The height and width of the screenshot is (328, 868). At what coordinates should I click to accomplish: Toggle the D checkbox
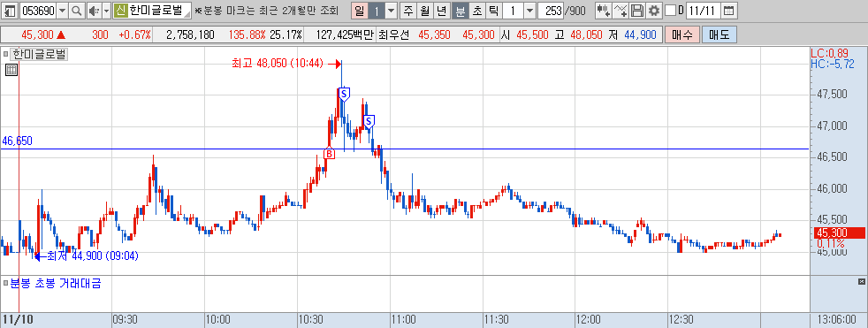[x=670, y=11]
